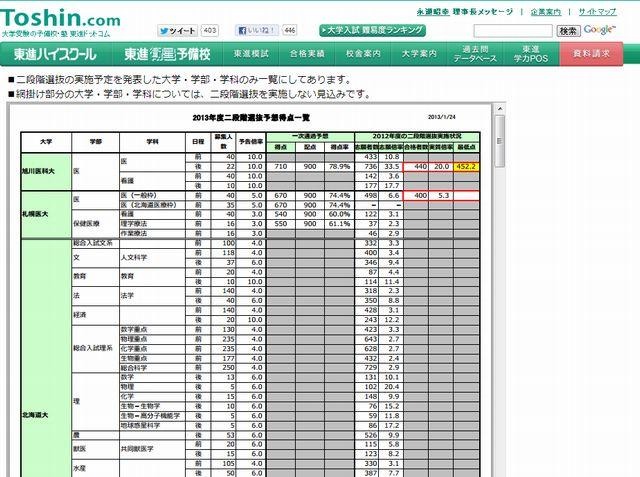Click the 札幌医大 university cell

(x=46, y=214)
